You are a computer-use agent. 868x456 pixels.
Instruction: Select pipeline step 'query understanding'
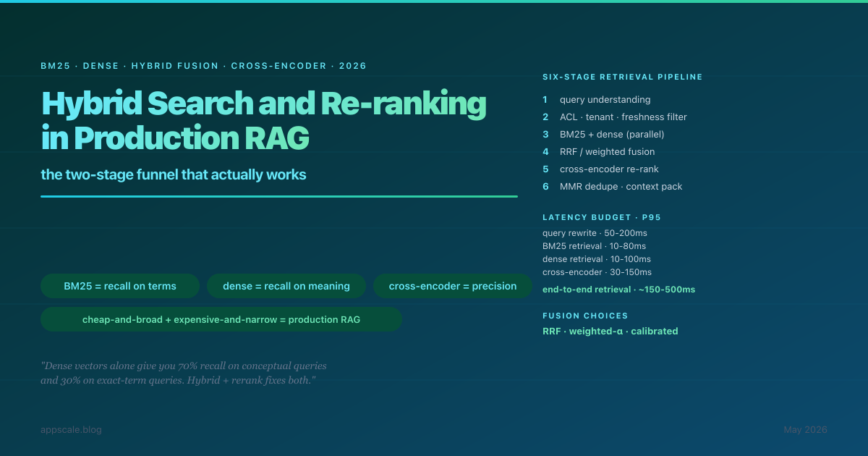[605, 100]
